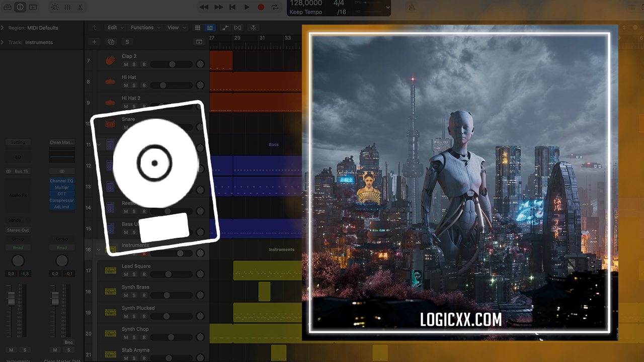Image resolution: width=644 pixels, height=362 pixels.
Task: Toggle the Flex icon
Action: click(237, 28)
